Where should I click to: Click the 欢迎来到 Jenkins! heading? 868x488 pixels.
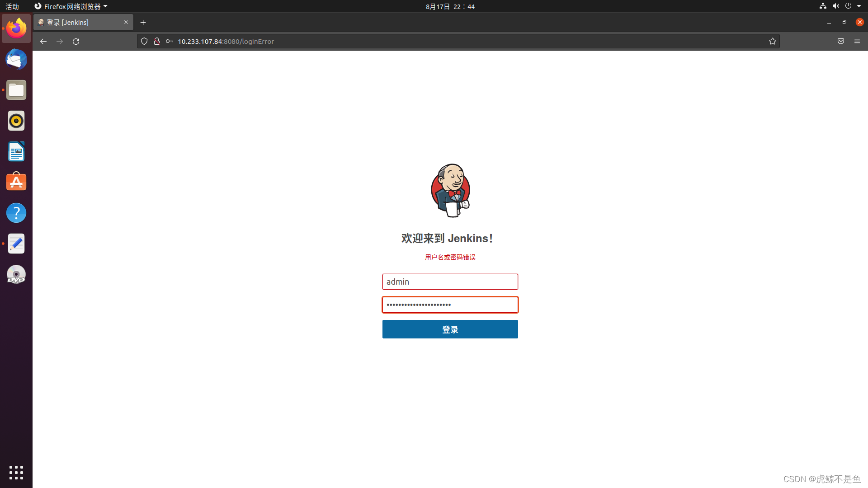(447, 238)
